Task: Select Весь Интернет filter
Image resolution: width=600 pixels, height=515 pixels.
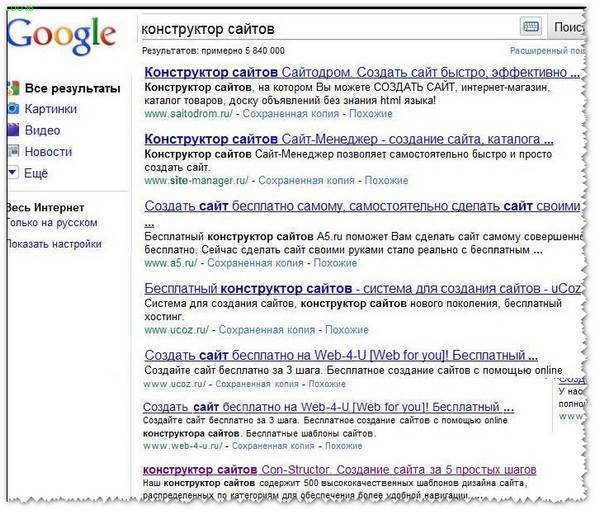Action: (45, 208)
